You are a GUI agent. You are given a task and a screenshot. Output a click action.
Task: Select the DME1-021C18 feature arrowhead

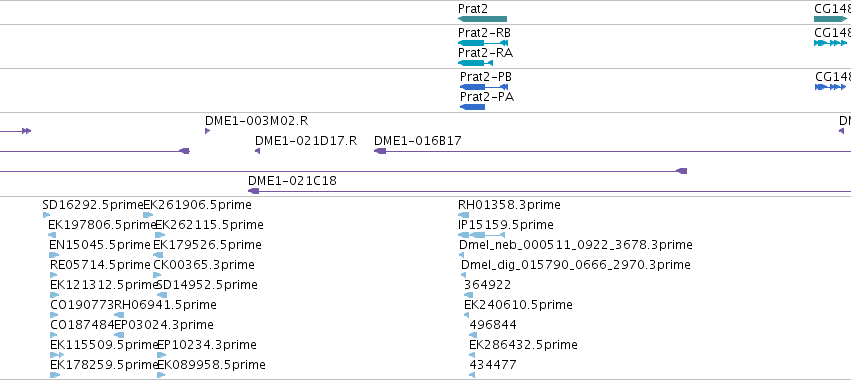[x=253, y=191]
